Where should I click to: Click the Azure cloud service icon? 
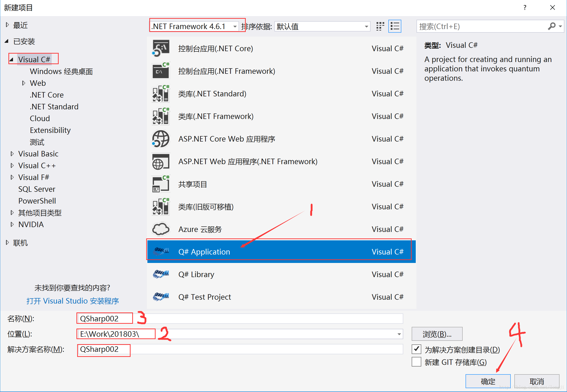click(161, 229)
